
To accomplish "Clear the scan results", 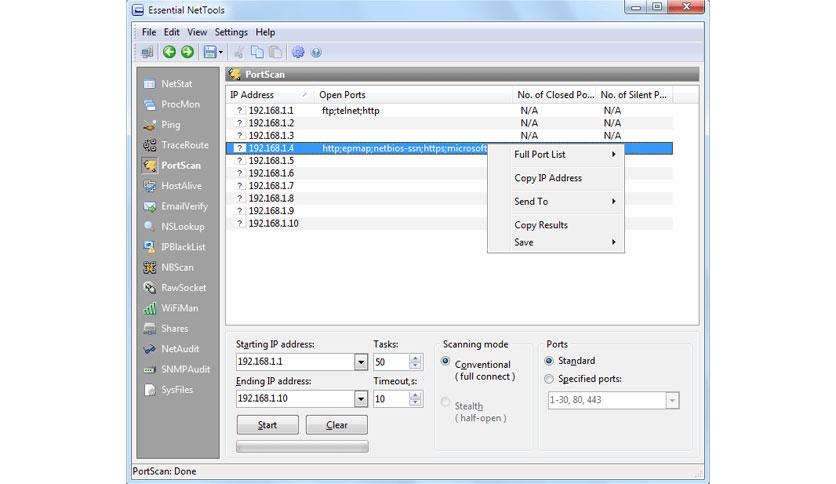I will [x=336, y=425].
